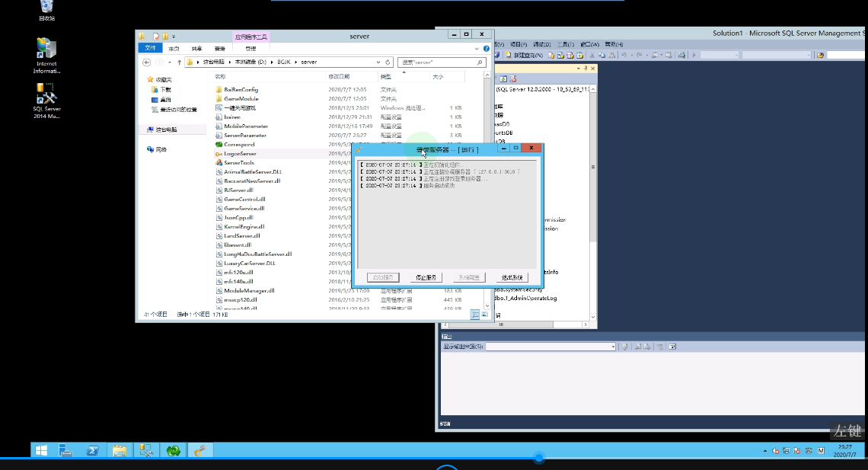Open the show output source dropdown
868x470 pixels.
[x=613, y=347]
